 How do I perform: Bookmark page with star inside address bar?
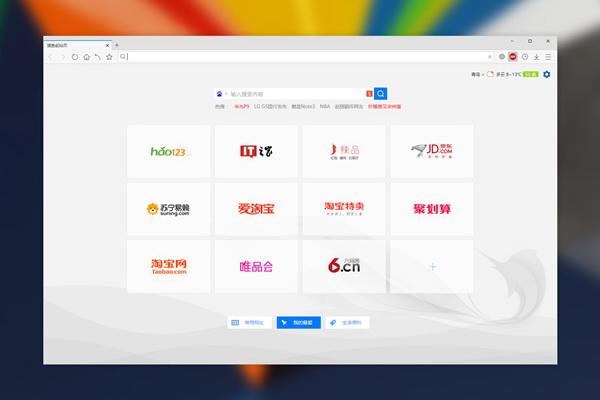point(490,57)
